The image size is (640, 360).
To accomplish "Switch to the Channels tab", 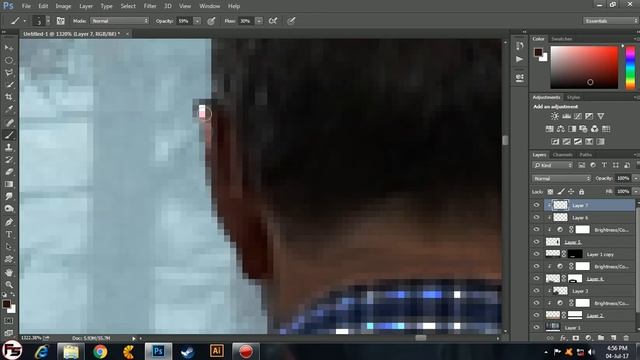I will (x=562, y=155).
